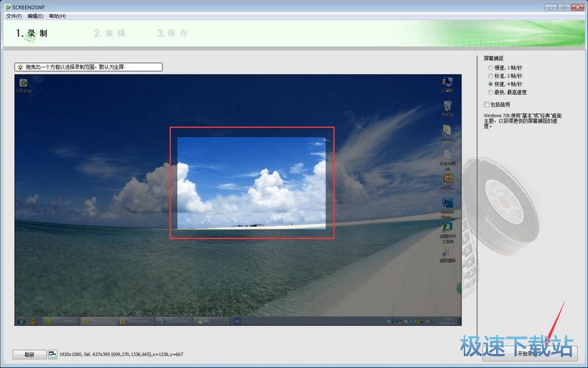Select 最快 最高速度 capture option
This screenshot has height=368, width=588.
pyautogui.click(x=490, y=92)
